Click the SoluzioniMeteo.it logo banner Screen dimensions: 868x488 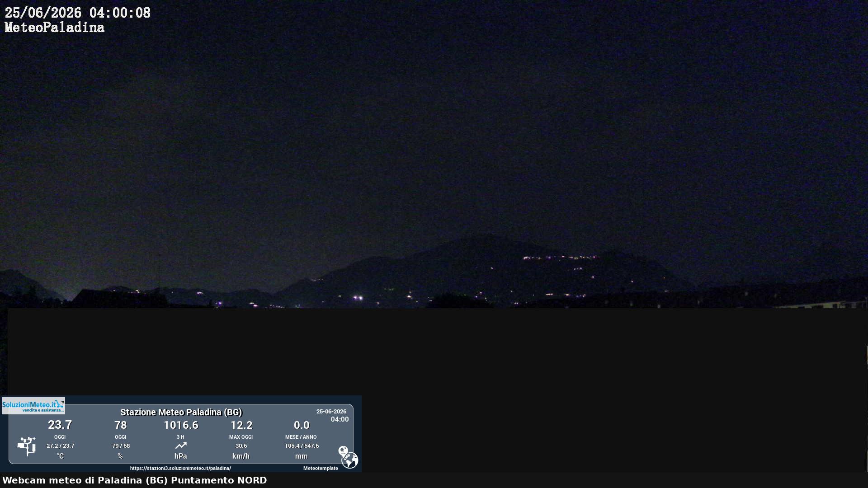(x=33, y=406)
